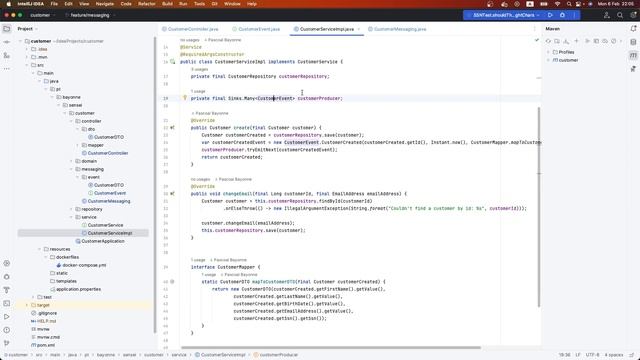Open IDE settings gear icon

[633, 15]
